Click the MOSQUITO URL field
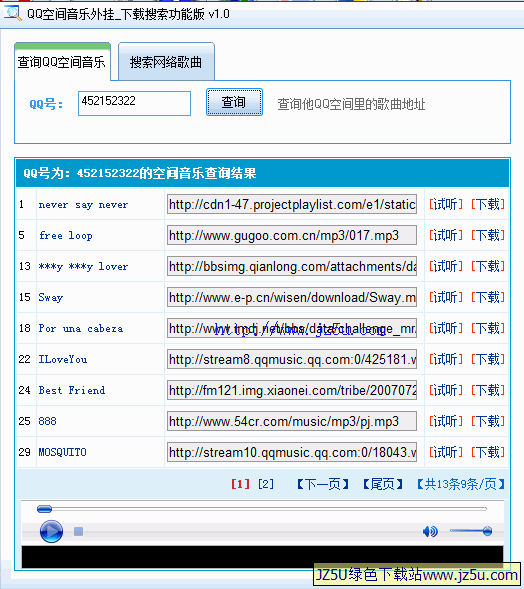 pos(292,452)
